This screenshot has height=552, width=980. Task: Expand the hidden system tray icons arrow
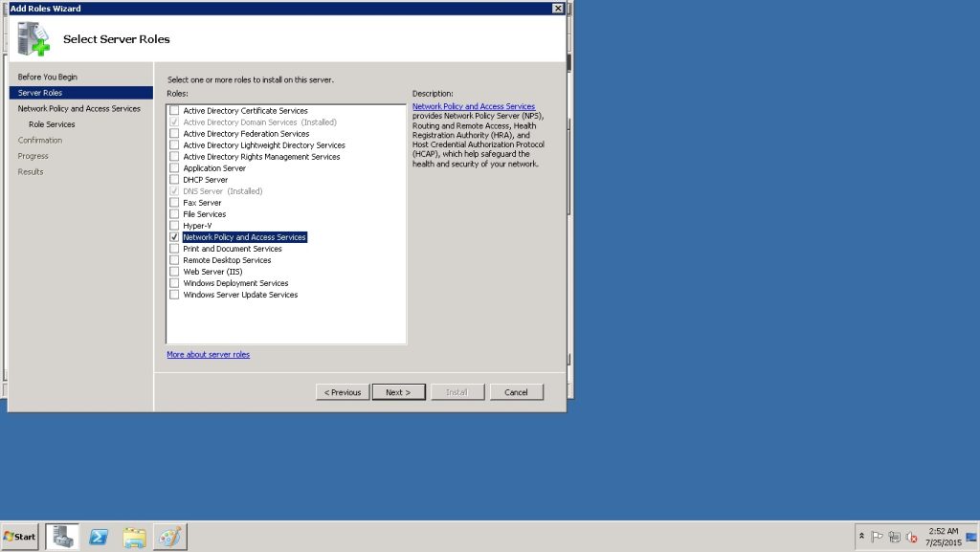coord(861,537)
